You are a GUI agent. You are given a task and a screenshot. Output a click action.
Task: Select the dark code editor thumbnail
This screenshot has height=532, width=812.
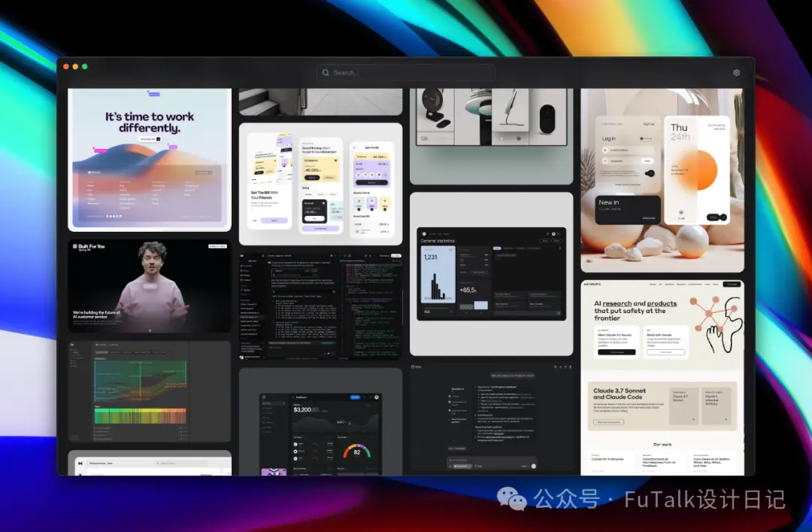pos(320,306)
